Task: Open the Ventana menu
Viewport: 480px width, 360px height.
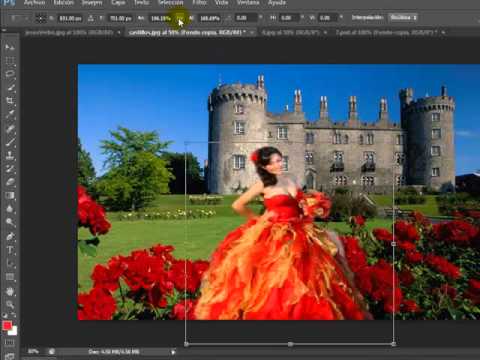Action: click(x=248, y=3)
